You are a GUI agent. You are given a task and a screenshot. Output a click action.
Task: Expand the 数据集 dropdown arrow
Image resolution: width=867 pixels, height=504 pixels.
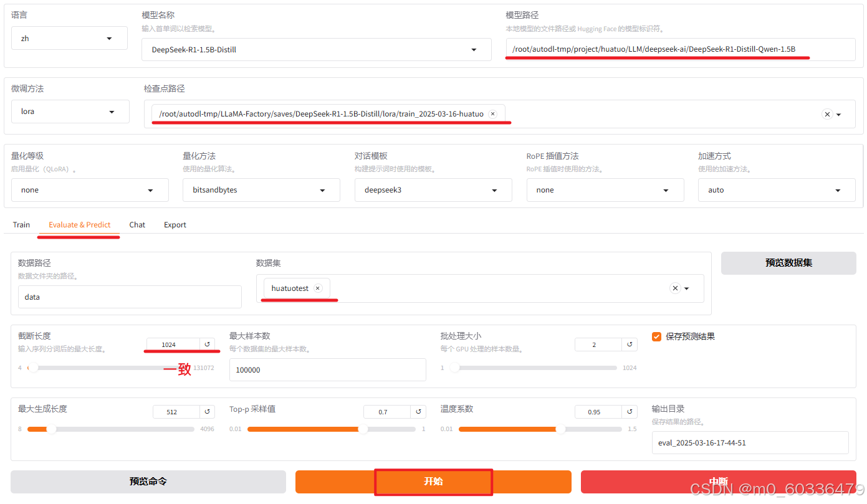click(x=687, y=289)
